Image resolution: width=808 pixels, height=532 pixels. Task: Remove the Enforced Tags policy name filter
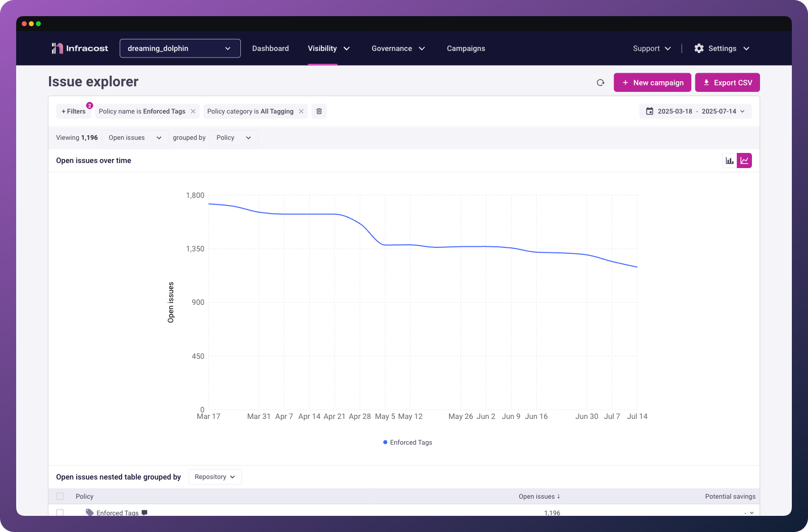pos(193,112)
